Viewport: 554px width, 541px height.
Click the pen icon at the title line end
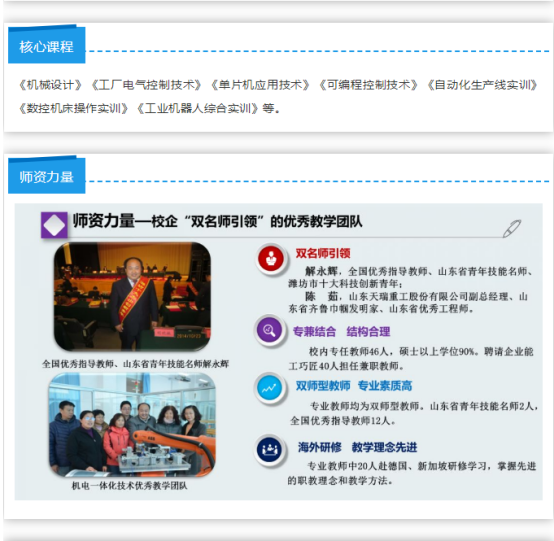(x=512, y=228)
